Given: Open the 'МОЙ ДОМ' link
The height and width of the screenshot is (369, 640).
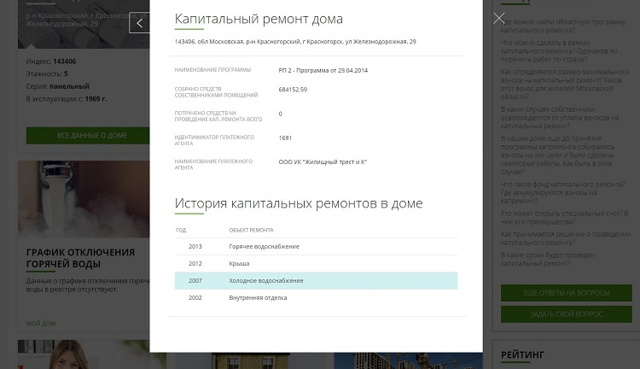Looking at the screenshot, I should click(x=41, y=323).
